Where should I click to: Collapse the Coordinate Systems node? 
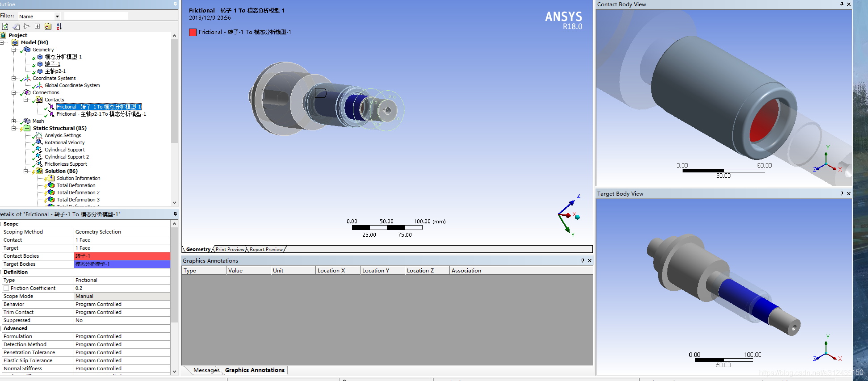tap(13, 78)
